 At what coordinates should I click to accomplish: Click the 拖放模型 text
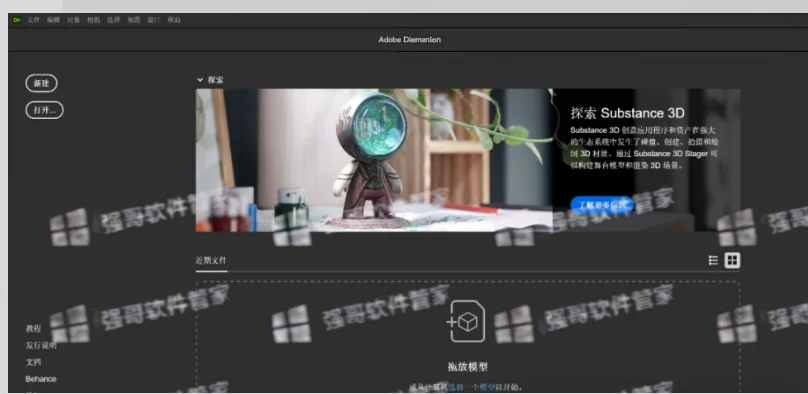[467, 367]
